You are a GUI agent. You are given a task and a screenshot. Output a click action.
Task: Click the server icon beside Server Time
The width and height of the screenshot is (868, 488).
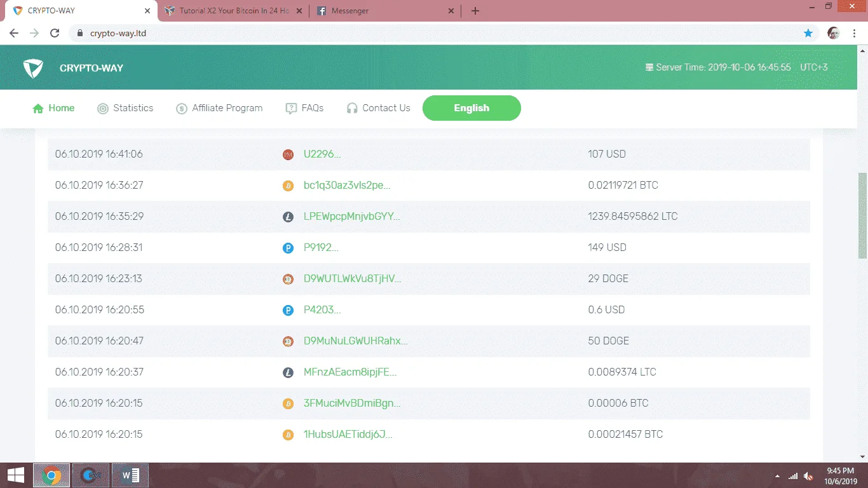tap(649, 67)
